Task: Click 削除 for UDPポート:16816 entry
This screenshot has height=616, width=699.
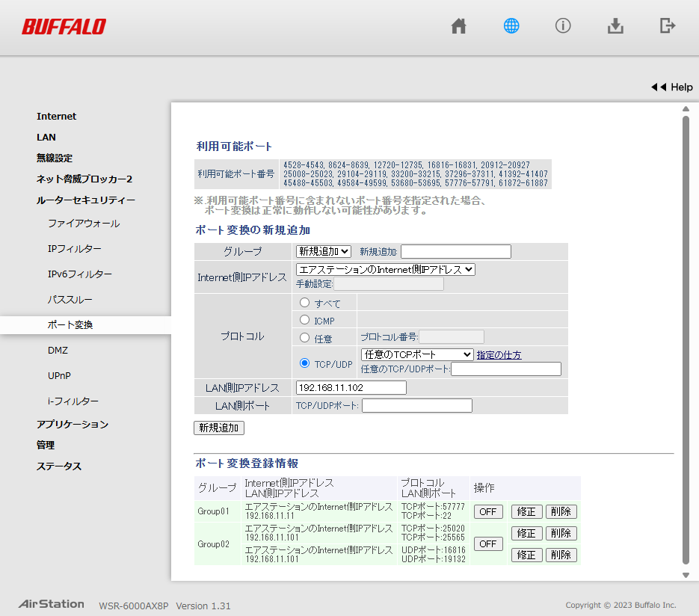Action: point(561,555)
